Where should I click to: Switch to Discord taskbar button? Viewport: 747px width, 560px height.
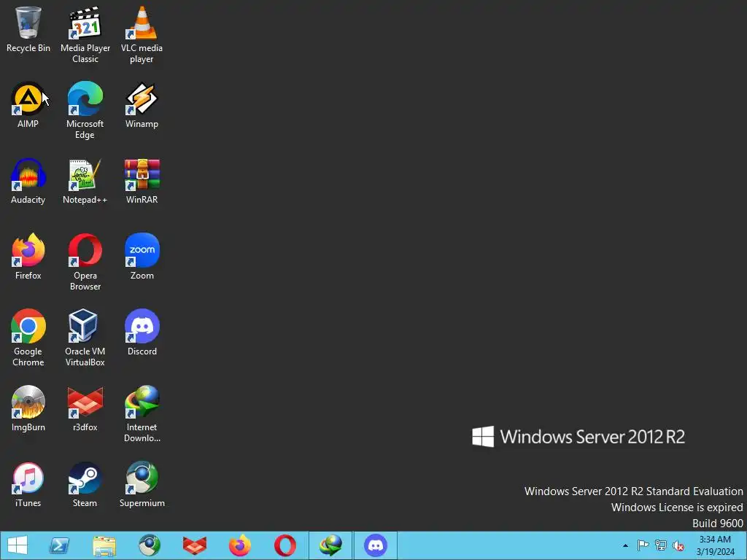(376, 545)
